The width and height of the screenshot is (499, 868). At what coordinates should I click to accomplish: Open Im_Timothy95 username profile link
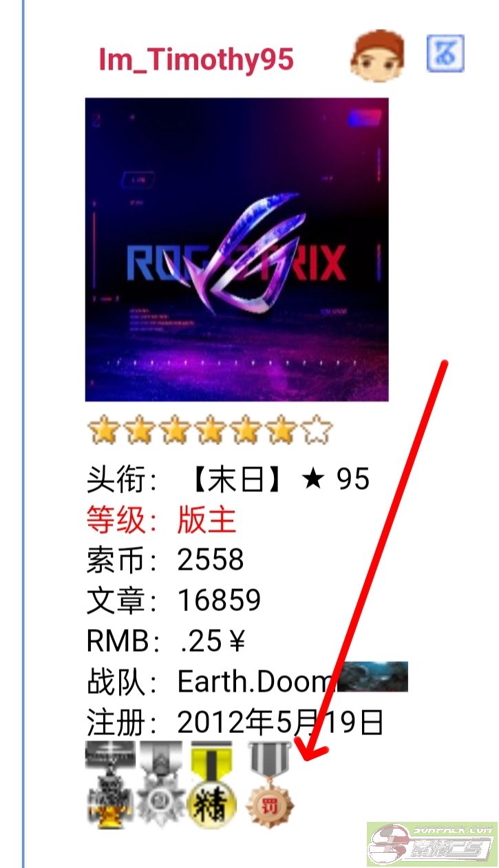coord(196,61)
